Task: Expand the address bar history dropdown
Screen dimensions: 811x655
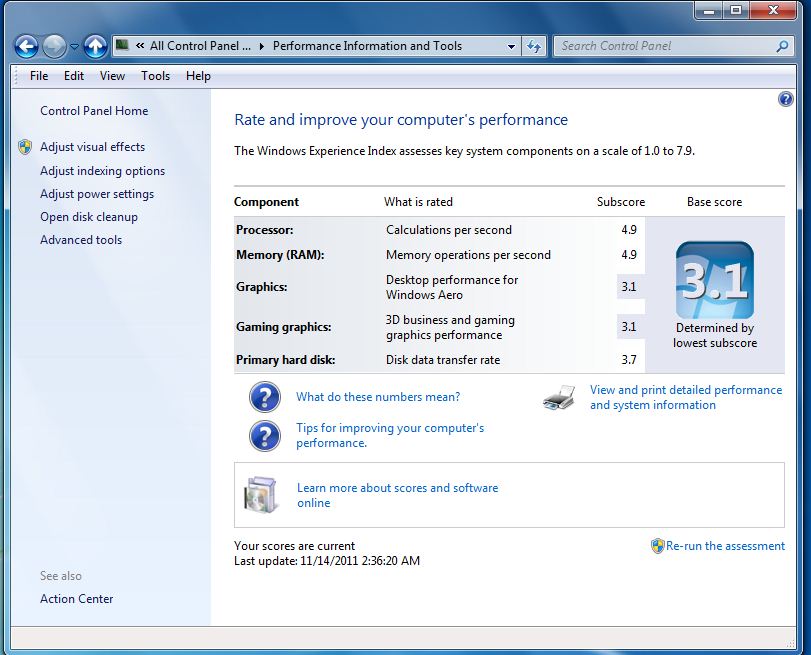Action: click(511, 46)
